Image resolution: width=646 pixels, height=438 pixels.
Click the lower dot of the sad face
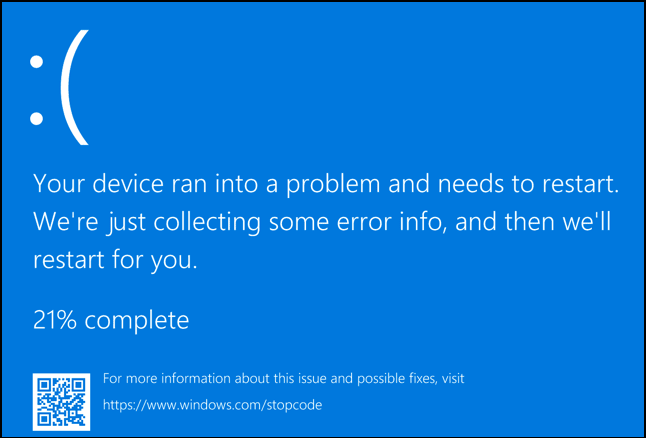tap(38, 120)
